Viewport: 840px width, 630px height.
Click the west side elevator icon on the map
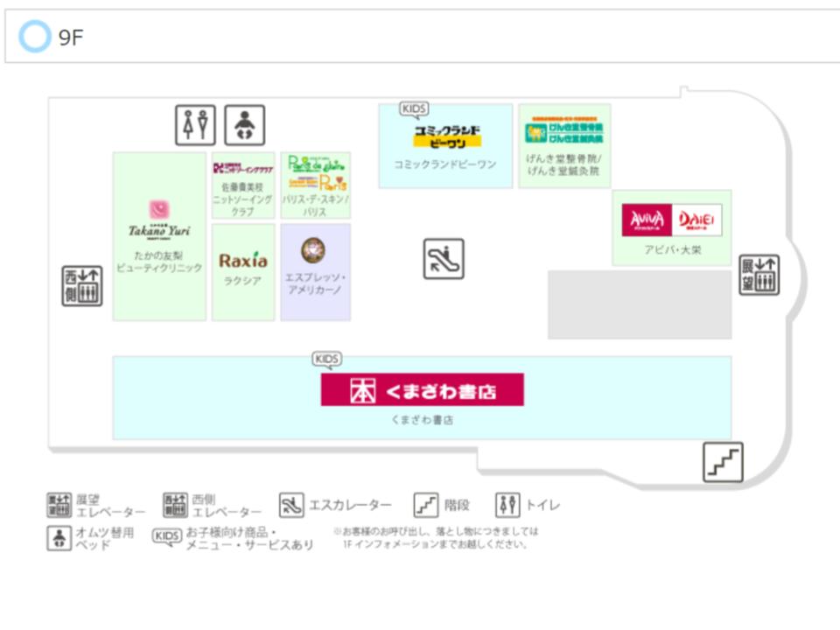[82, 285]
